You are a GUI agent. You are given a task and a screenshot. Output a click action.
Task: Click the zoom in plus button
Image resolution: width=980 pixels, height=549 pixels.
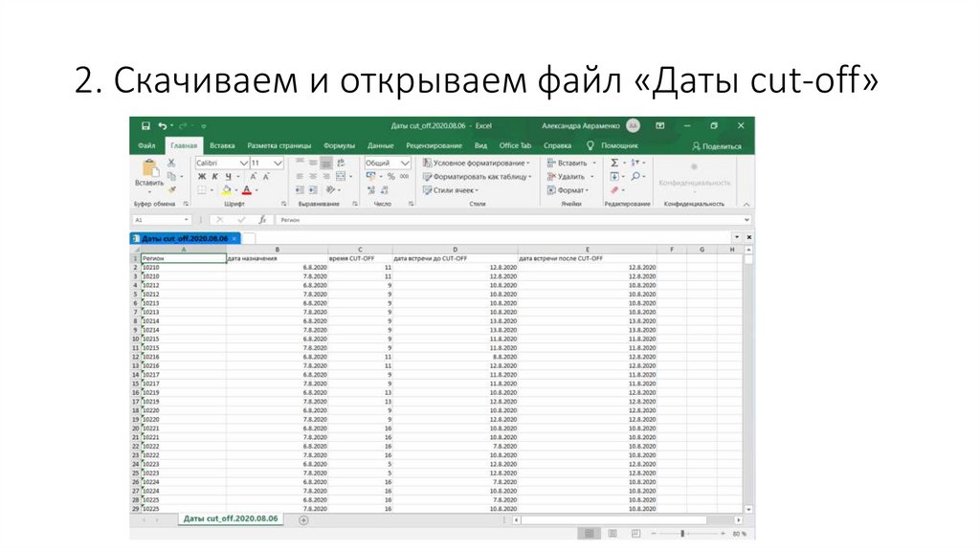pyautogui.click(x=723, y=534)
